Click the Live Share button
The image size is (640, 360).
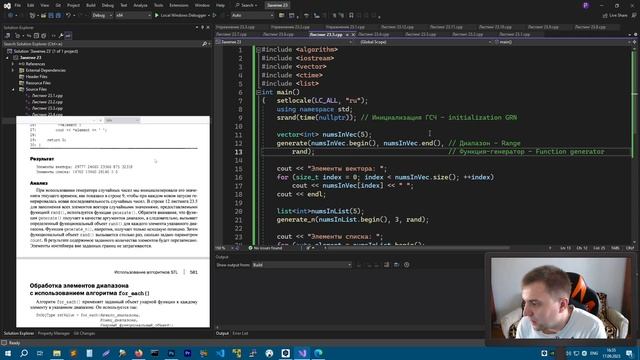coord(615,16)
